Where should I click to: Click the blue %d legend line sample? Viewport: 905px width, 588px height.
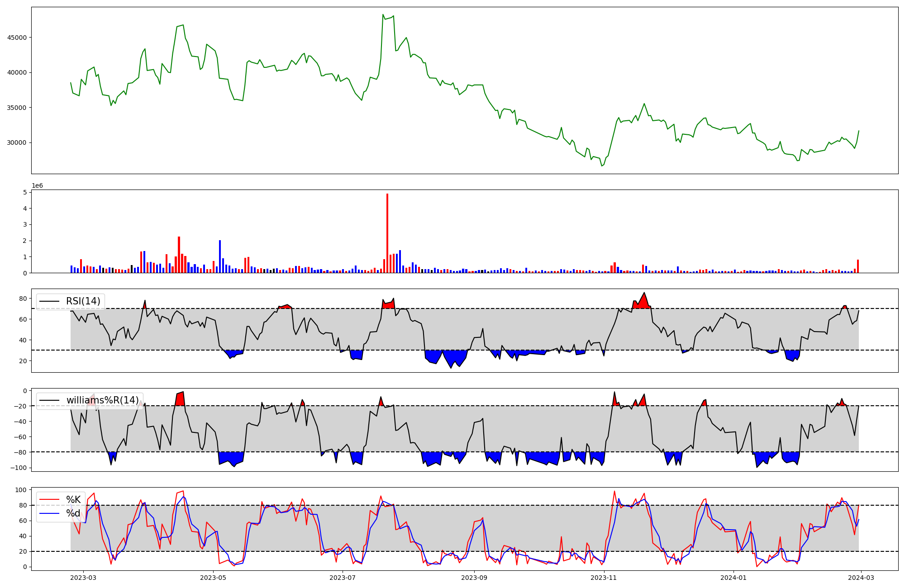pos(50,513)
